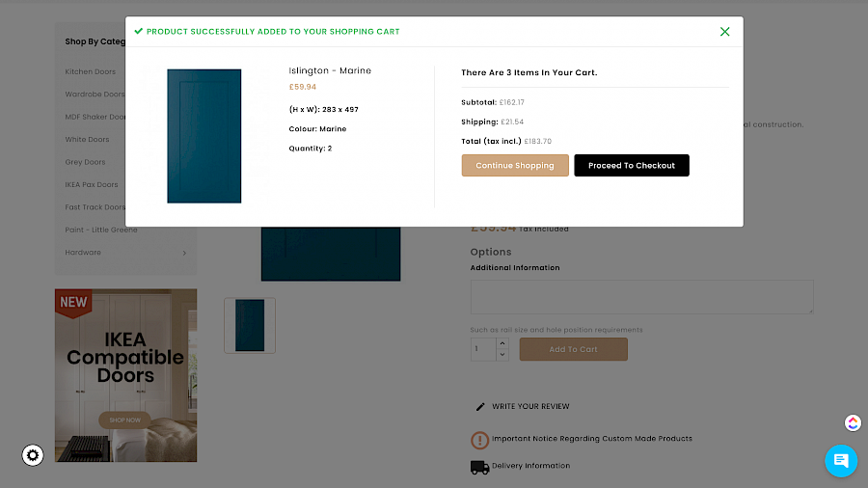This screenshot has width=868, height=488.
Task: Click the warning icon for custom products notice
Action: coord(479,441)
